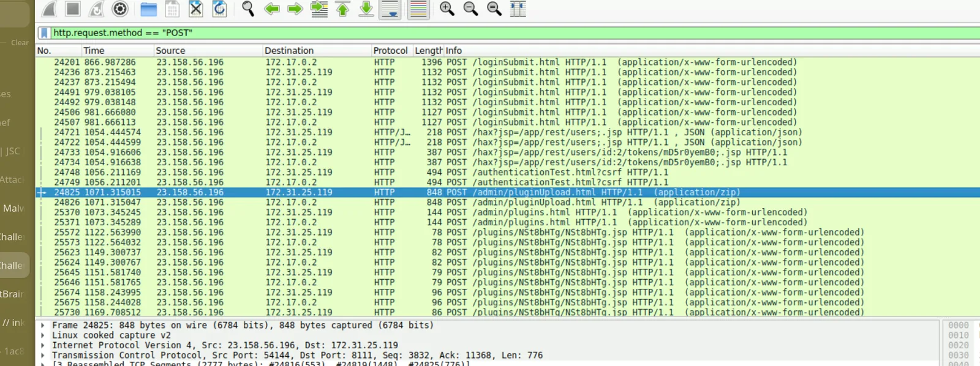Image resolution: width=980 pixels, height=366 pixels.
Task: Sort by the Time column header
Action: [118, 51]
